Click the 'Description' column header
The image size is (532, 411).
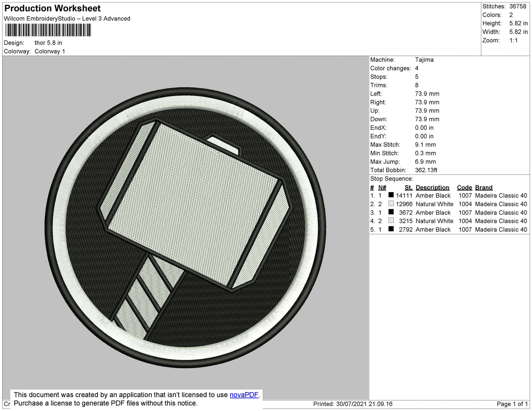[433, 188]
